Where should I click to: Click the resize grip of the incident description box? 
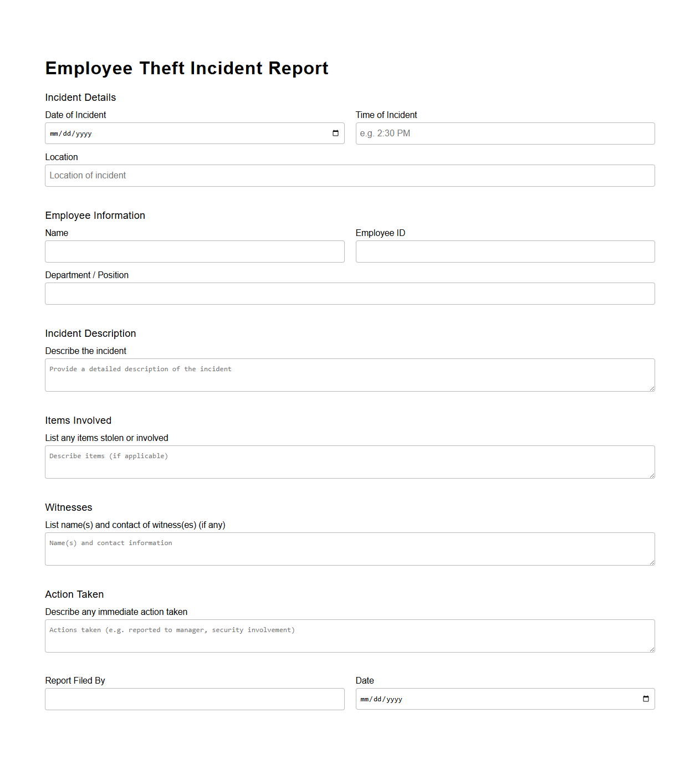pos(652,389)
